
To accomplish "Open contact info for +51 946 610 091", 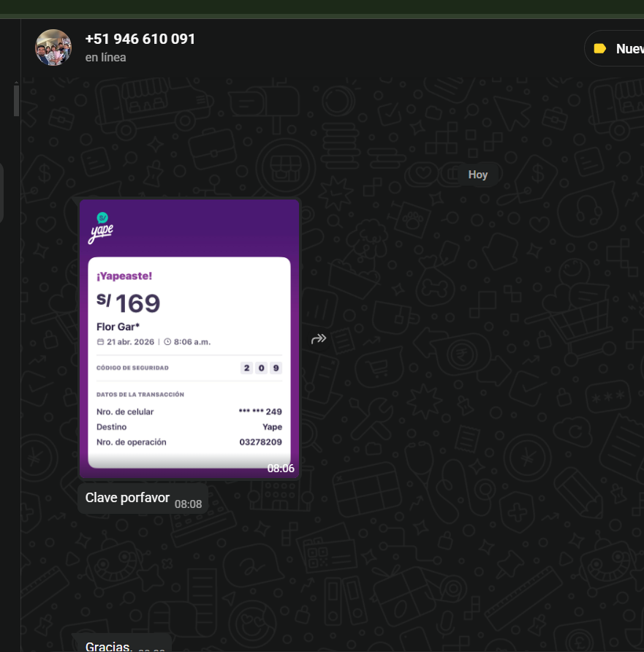I will pos(140,39).
